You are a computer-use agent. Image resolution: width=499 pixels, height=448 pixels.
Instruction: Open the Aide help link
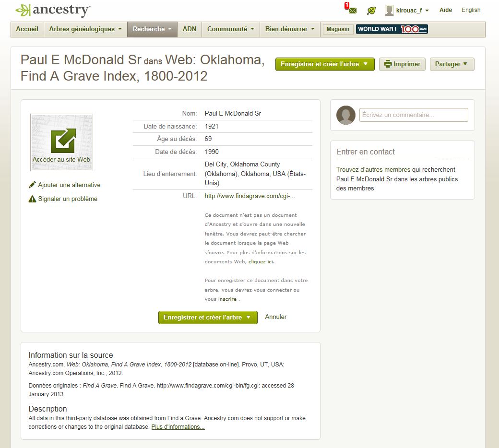[446, 10]
